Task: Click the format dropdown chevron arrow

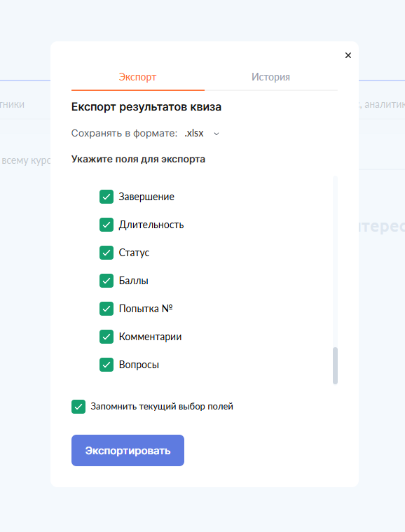Action: pos(217,134)
